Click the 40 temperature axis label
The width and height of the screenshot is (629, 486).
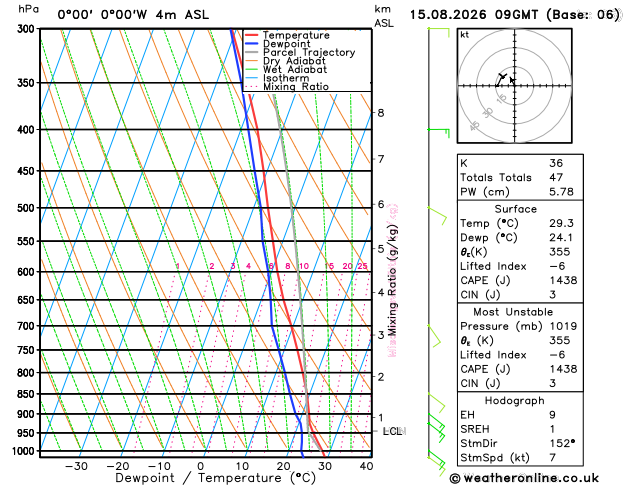click(366, 466)
